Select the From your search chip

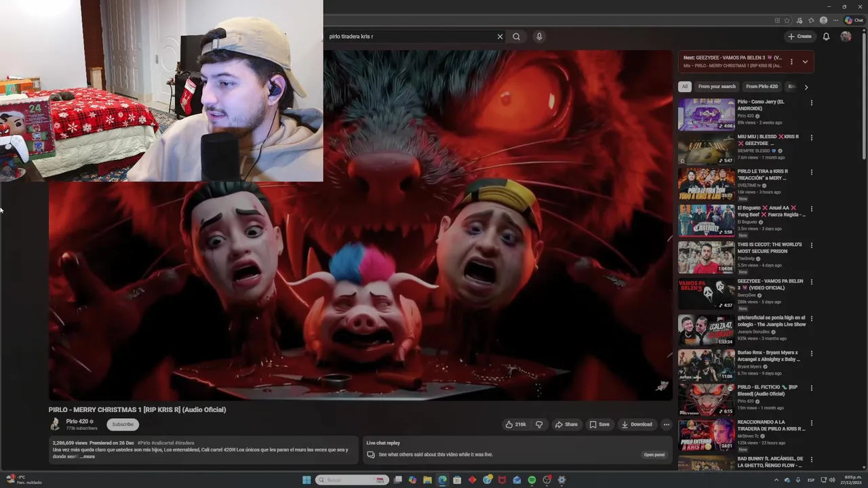pyautogui.click(x=717, y=87)
